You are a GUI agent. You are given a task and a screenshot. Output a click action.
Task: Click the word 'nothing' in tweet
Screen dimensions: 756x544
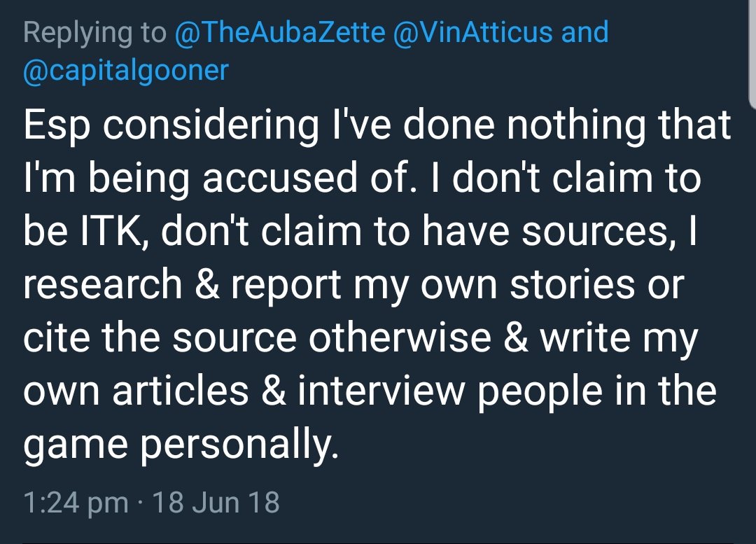[575, 125]
